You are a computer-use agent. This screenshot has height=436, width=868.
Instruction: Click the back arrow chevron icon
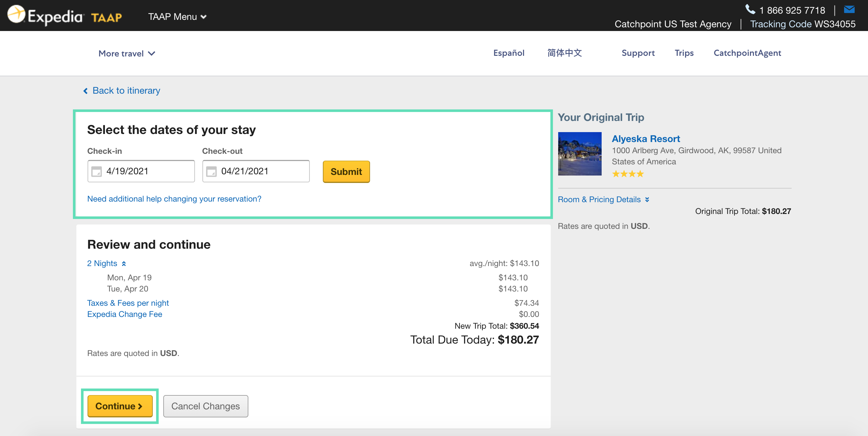(86, 91)
